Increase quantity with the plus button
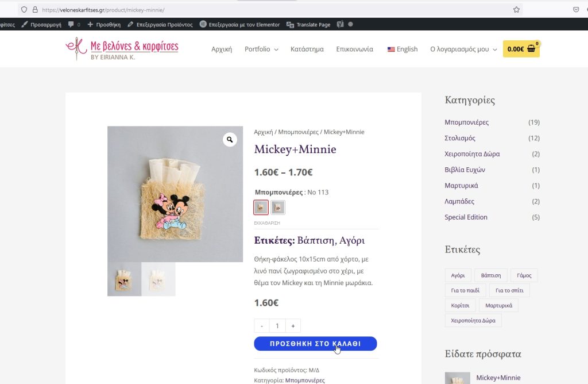Screen dimensions: 588x384 point(293,326)
